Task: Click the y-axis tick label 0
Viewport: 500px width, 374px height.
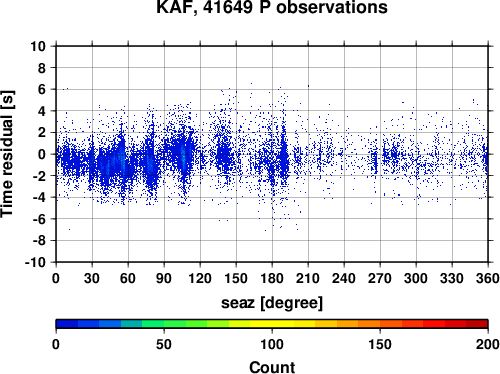Action: click(42, 154)
